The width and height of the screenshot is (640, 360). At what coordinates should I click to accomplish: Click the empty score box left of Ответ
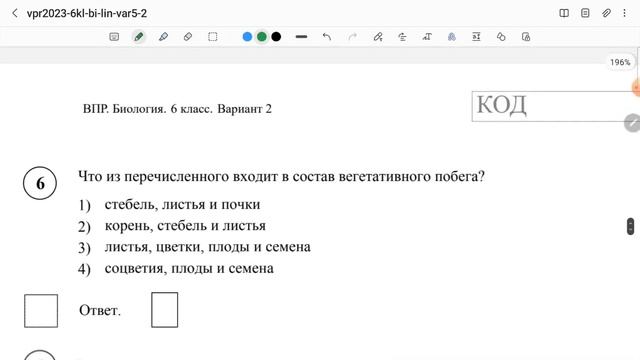tap(41, 311)
